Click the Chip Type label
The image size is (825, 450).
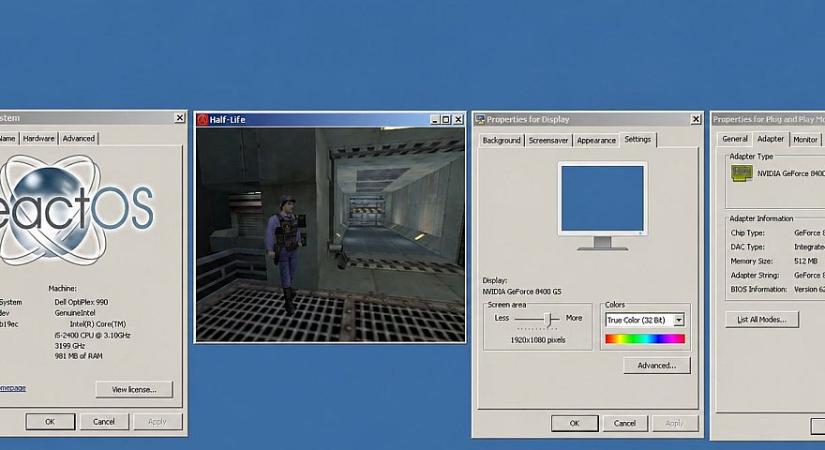click(747, 233)
